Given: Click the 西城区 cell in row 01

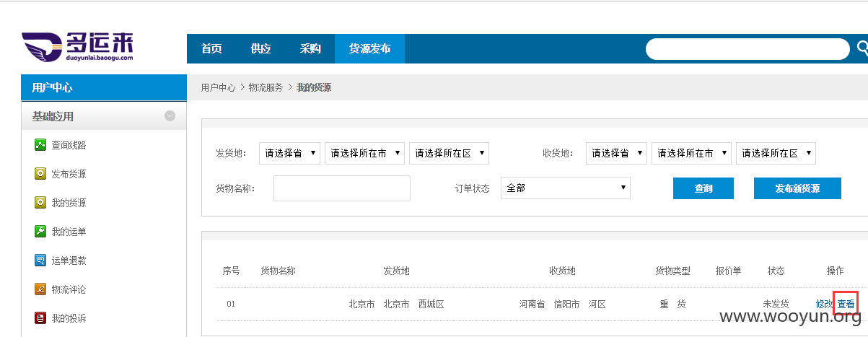Looking at the screenshot, I should (431, 304).
